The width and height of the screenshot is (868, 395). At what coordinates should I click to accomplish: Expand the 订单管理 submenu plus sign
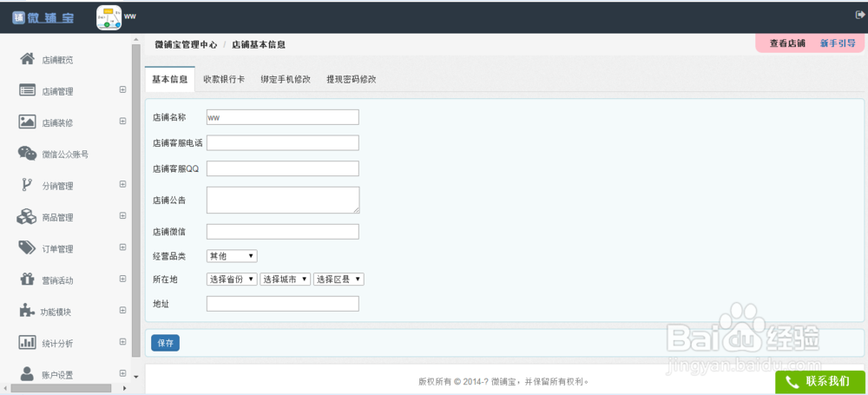coord(123,247)
